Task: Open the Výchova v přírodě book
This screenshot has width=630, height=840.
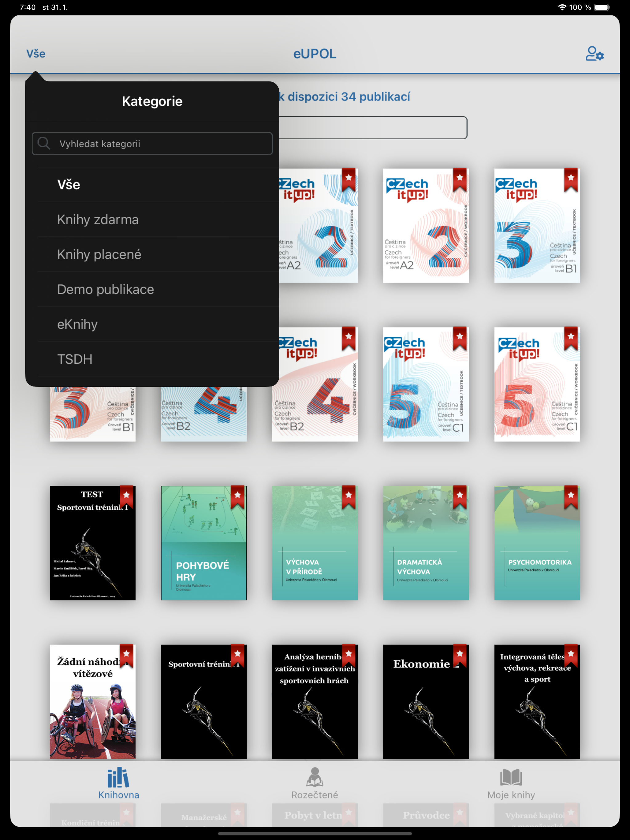Action: coord(315,543)
